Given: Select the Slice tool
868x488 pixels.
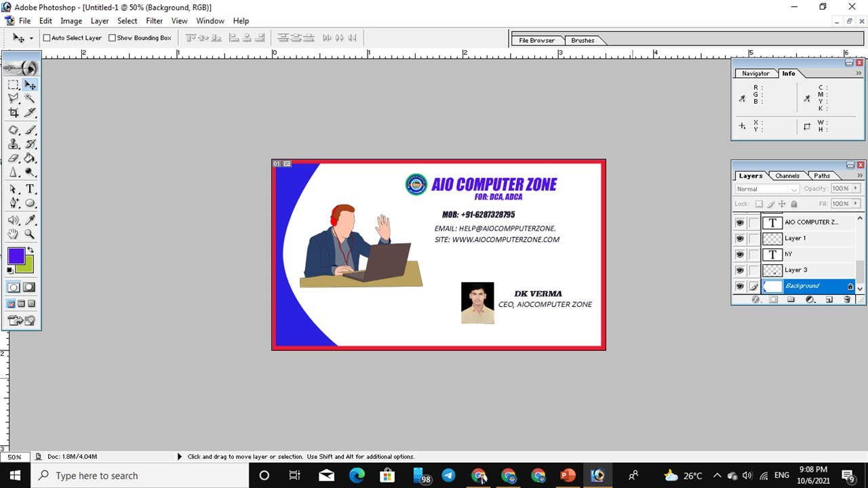Looking at the screenshot, I should (x=30, y=113).
